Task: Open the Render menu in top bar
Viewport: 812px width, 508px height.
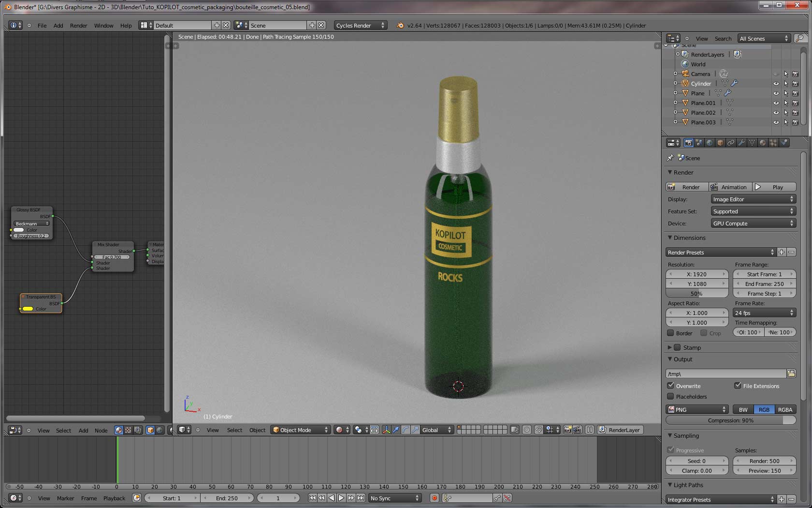Action: tap(78, 26)
